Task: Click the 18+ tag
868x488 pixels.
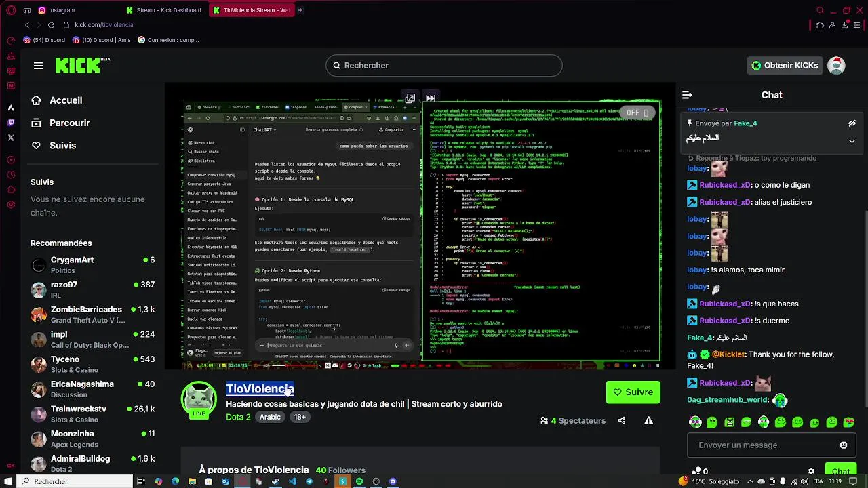Action: (300, 417)
